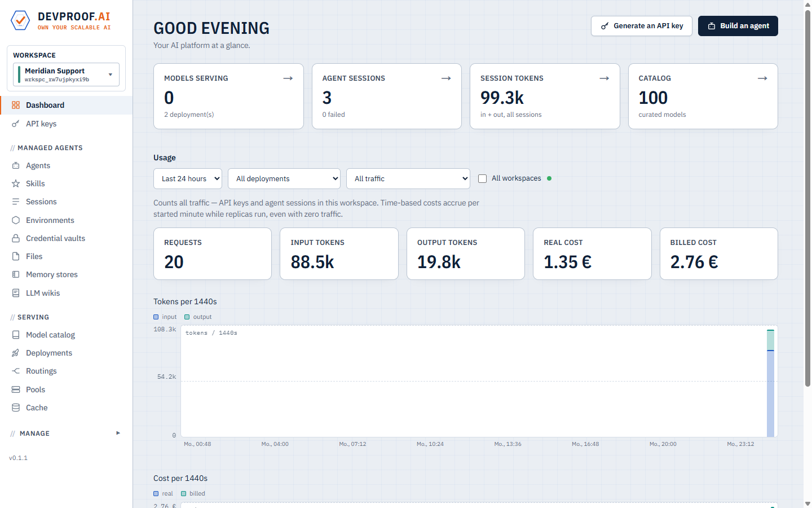This screenshot has height=508, width=812.
Task: Click Build an agent button
Action: (738, 26)
